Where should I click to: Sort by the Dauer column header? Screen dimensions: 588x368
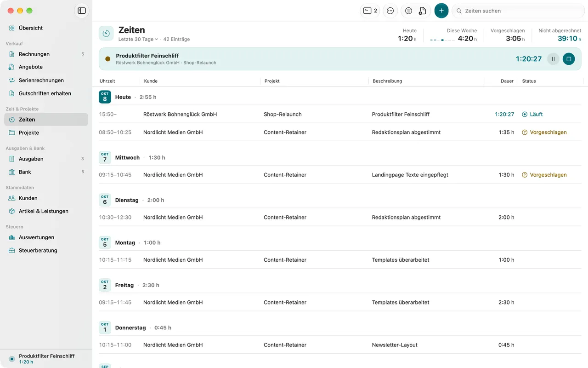[507, 81]
